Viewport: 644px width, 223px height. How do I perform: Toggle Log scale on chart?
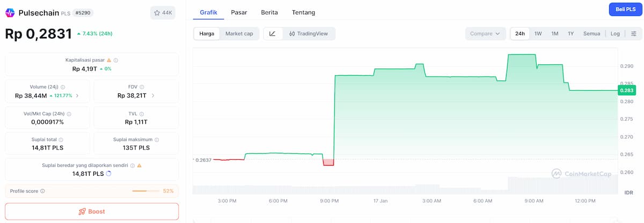(615, 33)
